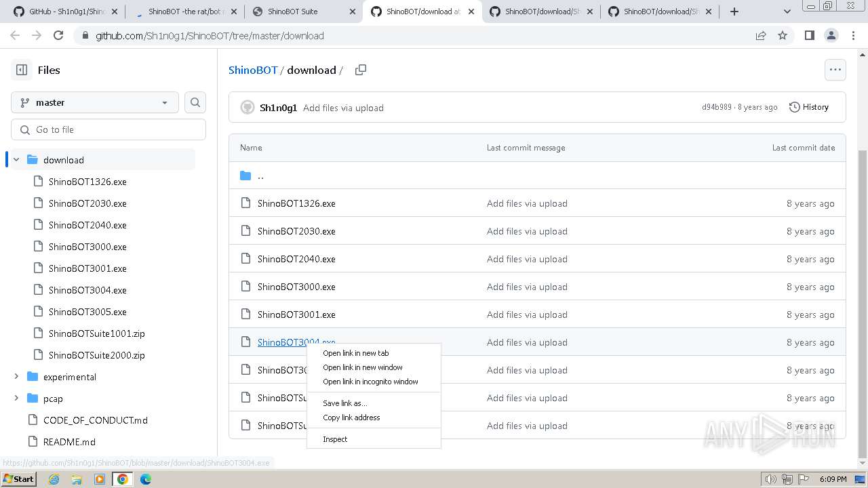The image size is (868, 488).
Task: Open commit d94b989 link
Action: point(716,107)
